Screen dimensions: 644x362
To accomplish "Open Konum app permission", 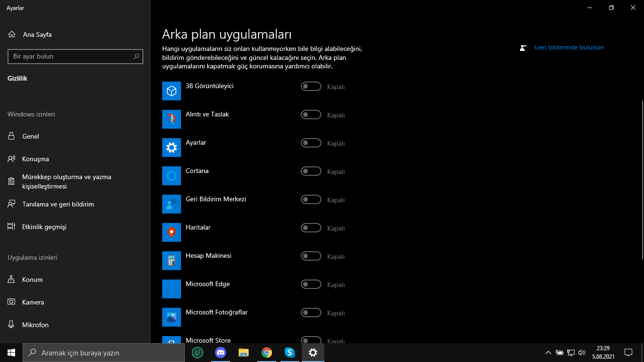I will click(x=75, y=280).
